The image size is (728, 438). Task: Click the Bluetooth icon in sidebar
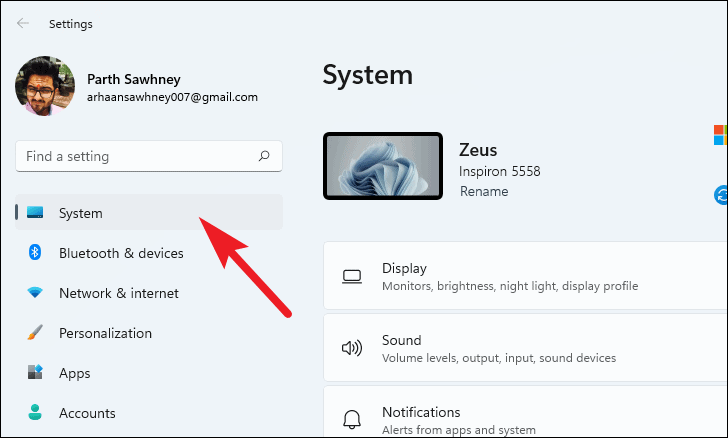click(x=35, y=252)
